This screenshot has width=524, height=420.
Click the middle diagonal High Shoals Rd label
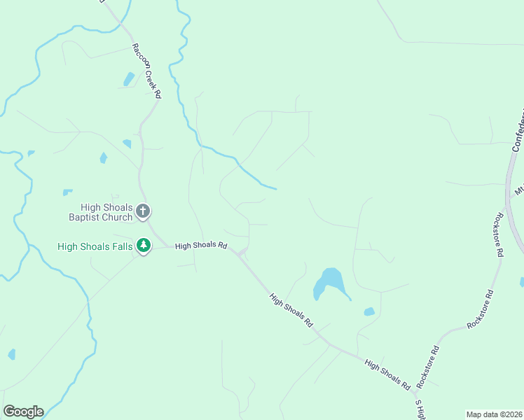[291, 310]
